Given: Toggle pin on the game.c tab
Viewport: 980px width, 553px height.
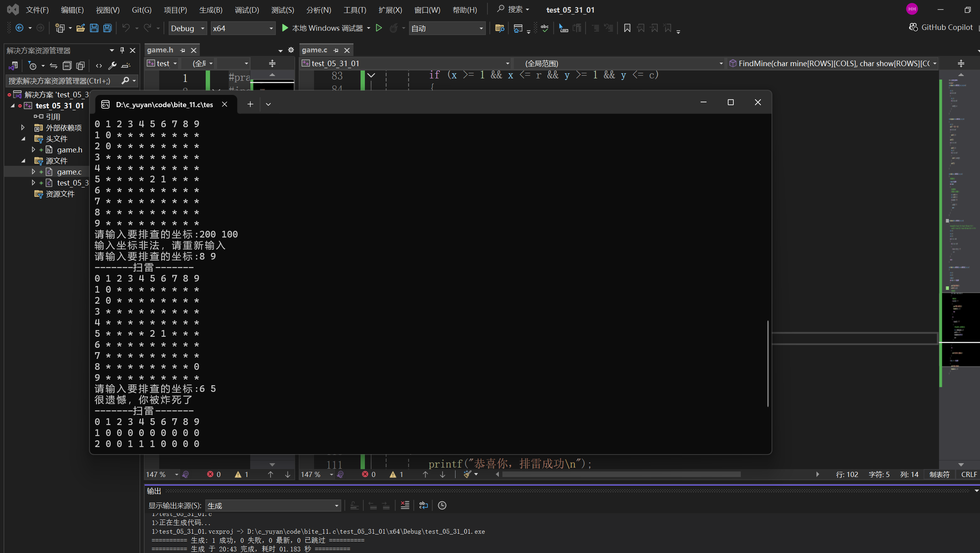Looking at the screenshot, I should (336, 50).
